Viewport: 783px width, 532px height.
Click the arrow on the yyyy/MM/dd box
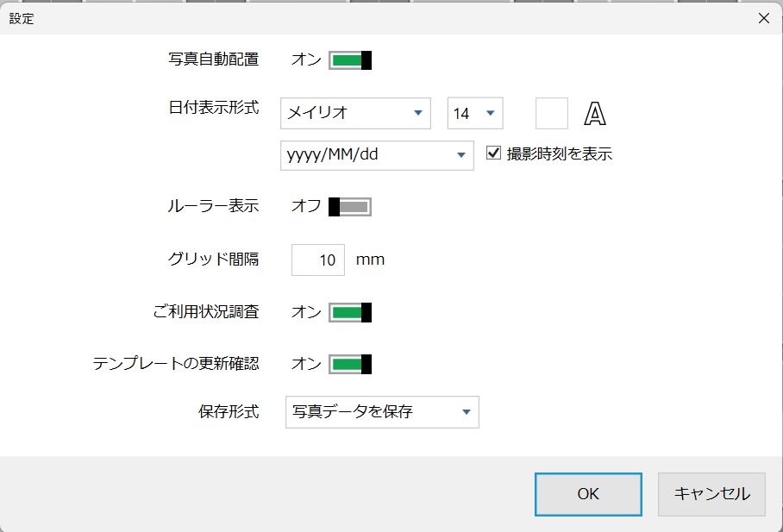click(459, 155)
